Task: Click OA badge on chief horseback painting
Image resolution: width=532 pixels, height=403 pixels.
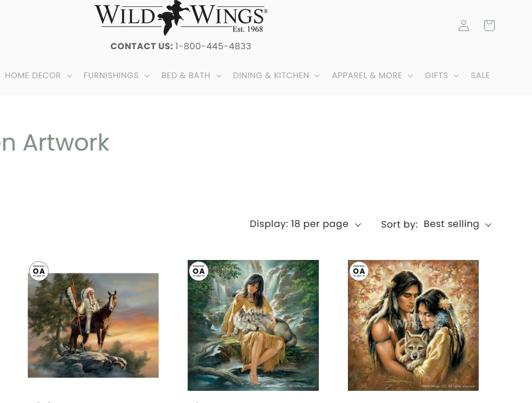Action: point(39,271)
